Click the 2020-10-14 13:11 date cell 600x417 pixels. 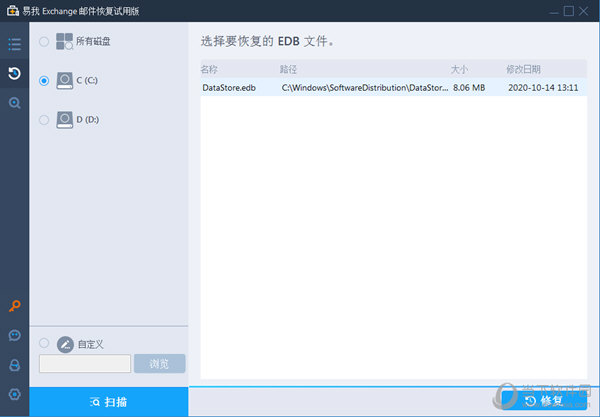543,88
